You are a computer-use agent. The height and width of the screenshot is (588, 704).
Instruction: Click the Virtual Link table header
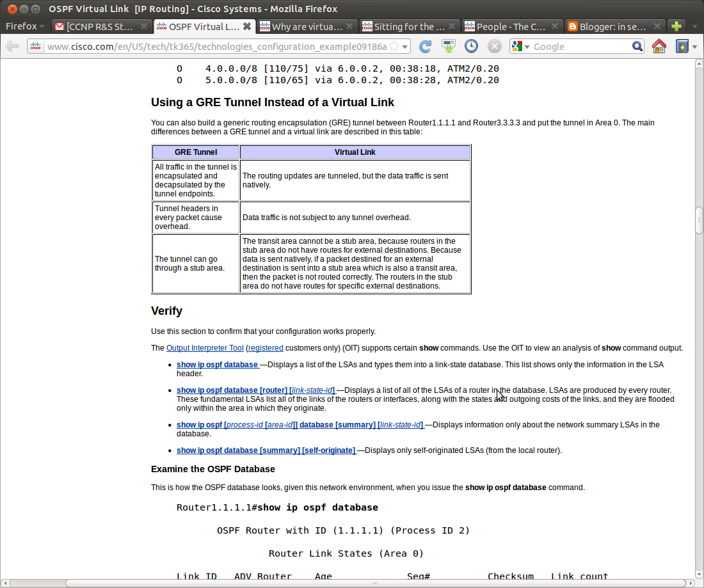click(355, 152)
